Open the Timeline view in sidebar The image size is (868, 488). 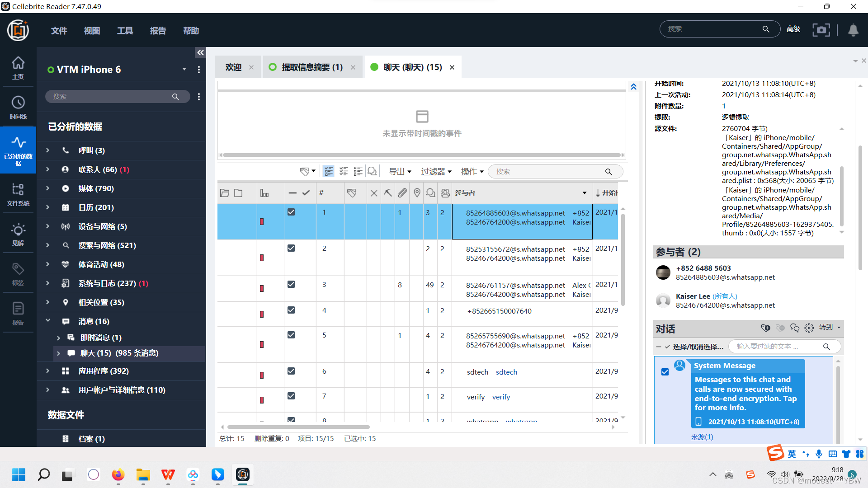(x=18, y=107)
